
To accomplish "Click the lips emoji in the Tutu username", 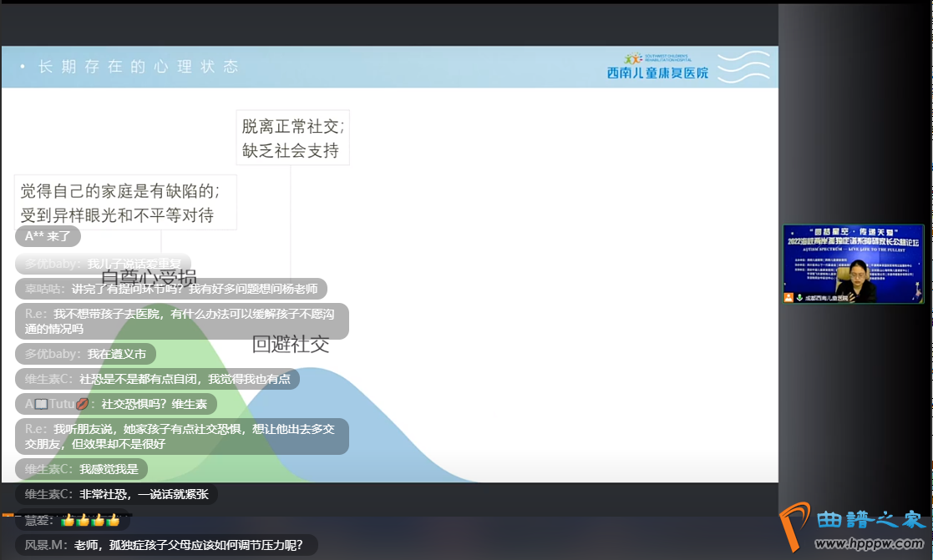I will pos(82,404).
